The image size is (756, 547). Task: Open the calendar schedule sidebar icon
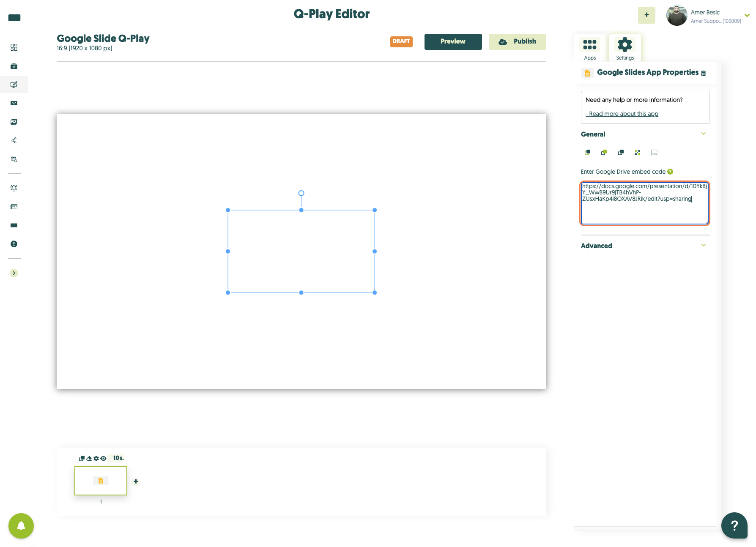click(14, 159)
